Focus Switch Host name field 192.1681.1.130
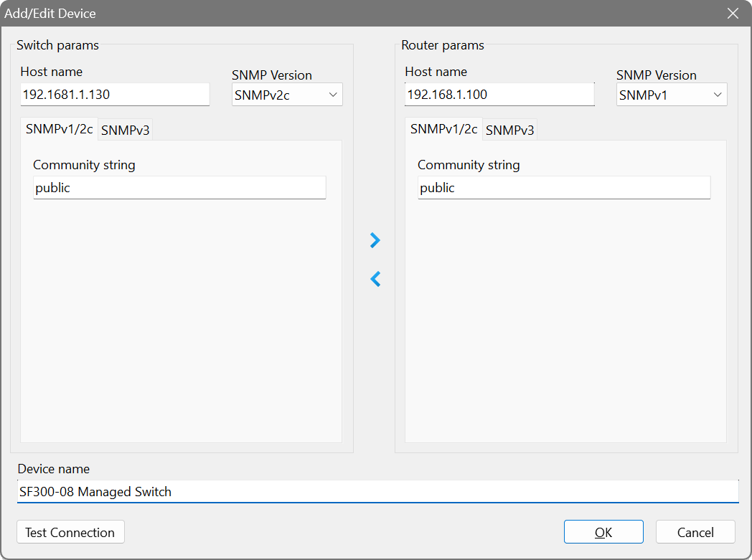 [115, 95]
